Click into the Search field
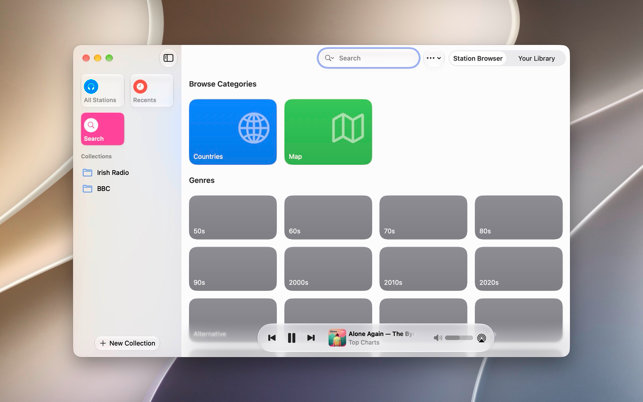643x402 pixels. point(368,58)
